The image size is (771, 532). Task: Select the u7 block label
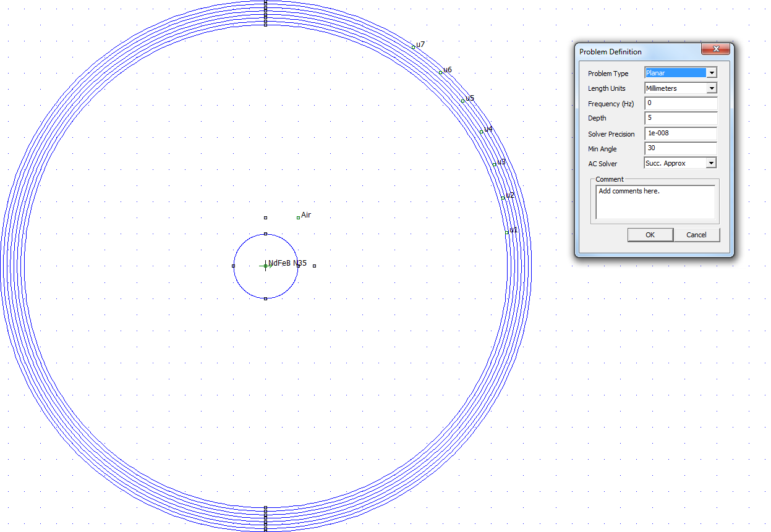[414, 47]
